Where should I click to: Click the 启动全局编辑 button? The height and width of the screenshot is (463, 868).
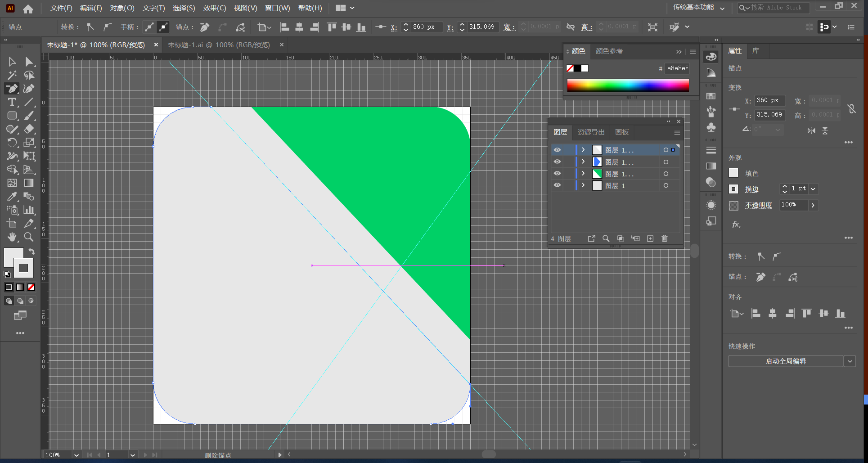pyautogui.click(x=786, y=361)
